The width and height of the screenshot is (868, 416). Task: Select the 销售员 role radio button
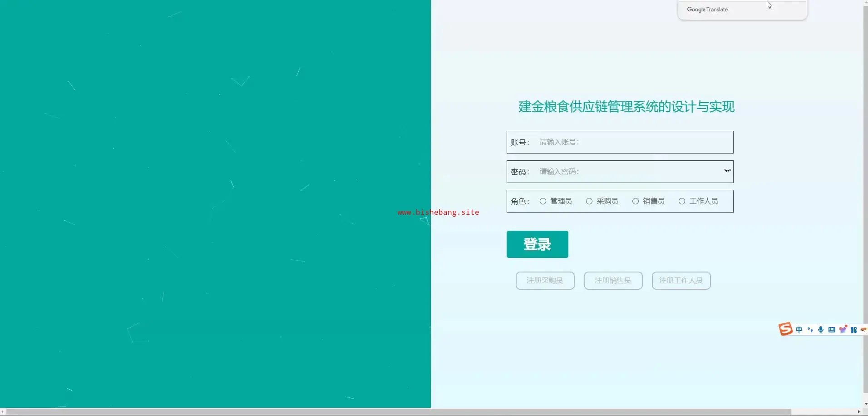pyautogui.click(x=635, y=201)
